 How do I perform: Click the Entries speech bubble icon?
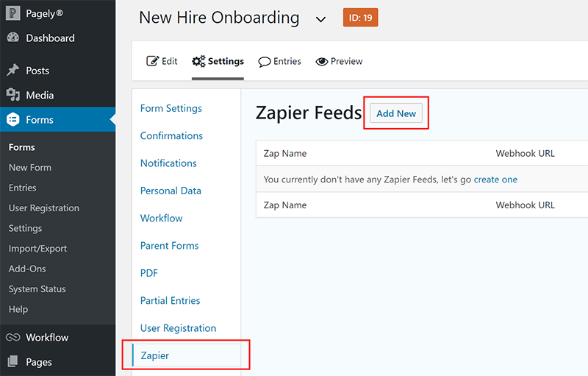[x=265, y=62]
